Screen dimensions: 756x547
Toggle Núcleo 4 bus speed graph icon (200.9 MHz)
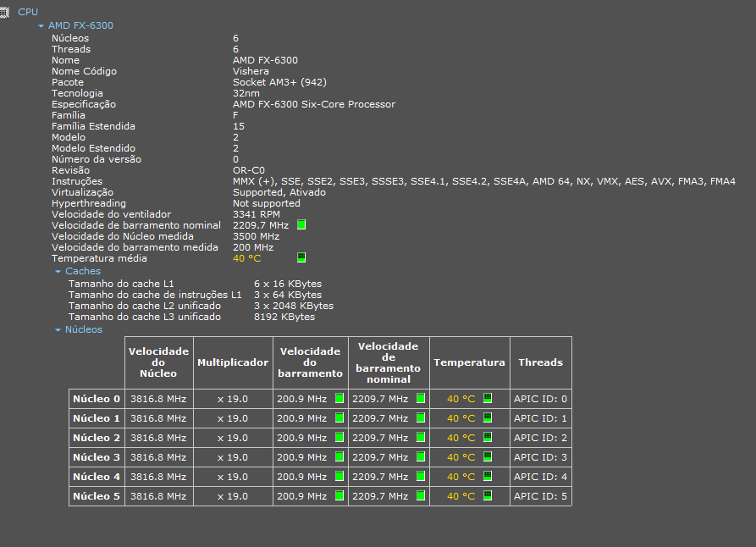pos(339,476)
